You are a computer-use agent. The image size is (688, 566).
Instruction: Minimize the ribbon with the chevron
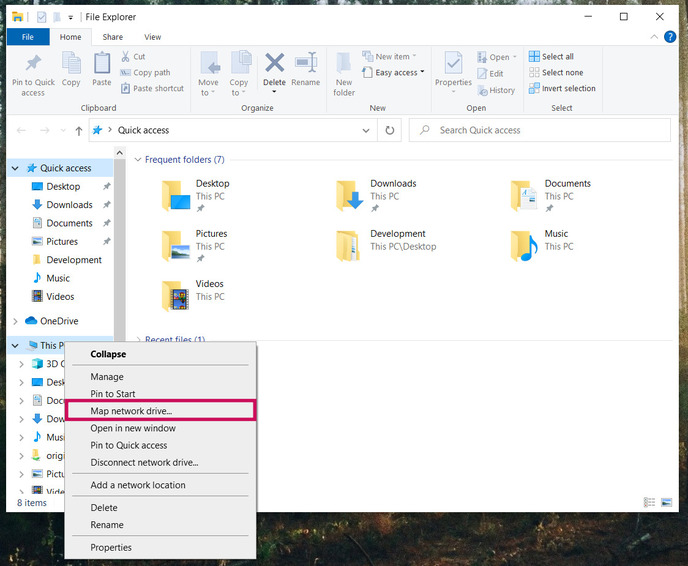(x=654, y=37)
